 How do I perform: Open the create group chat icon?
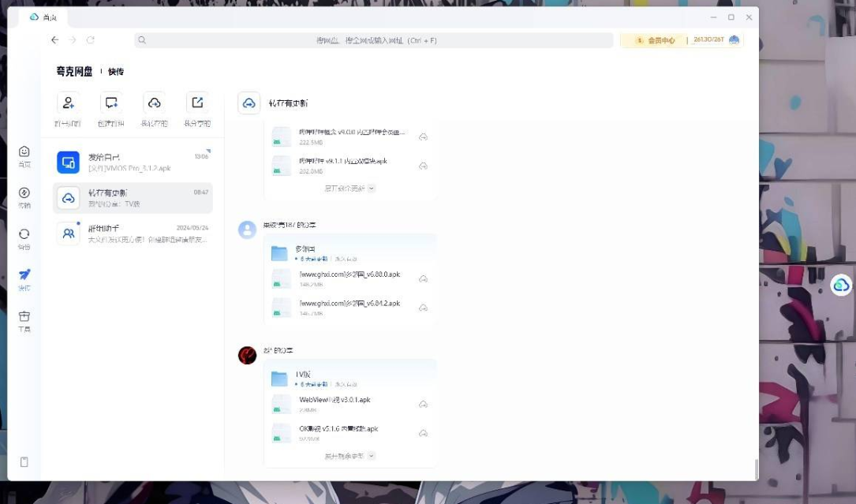[111, 103]
